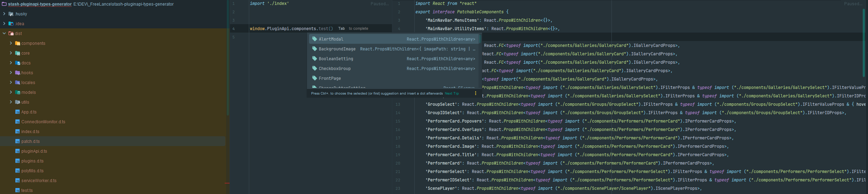Image resolution: width=868 pixels, height=194 pixels.
Task: Click the docs folder icon
Action: click(17, 63)
